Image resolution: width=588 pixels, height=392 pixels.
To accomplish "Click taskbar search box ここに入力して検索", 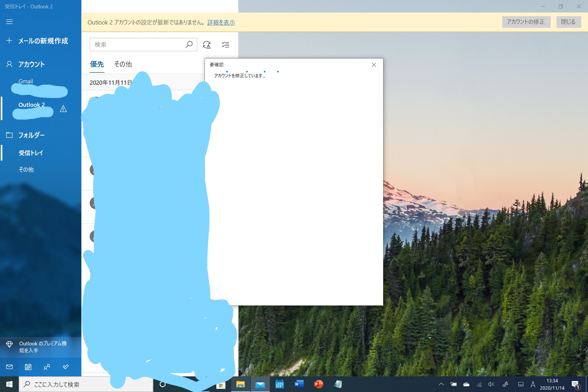I will click(86, 384).
